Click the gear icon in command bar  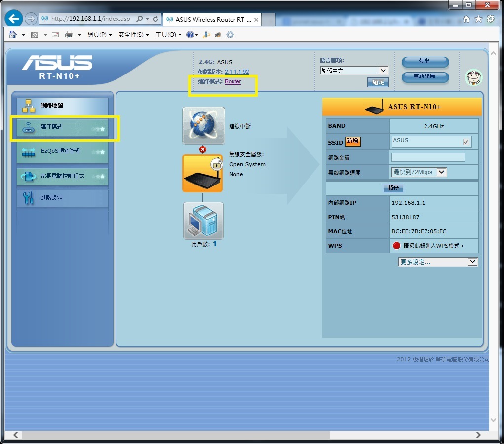coord(230,35)
